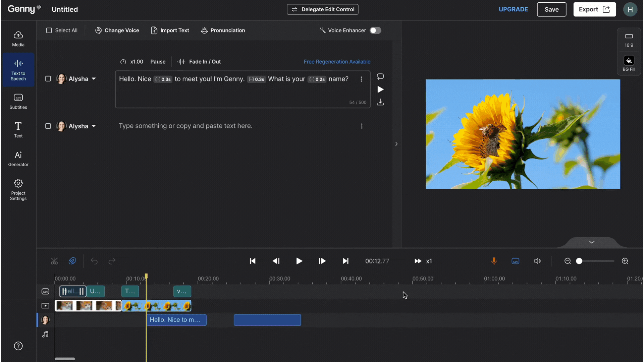Screen dimensions: 644x362
Task: Toggle the Voice Enhancer switch
Action: tap(375, 30)
